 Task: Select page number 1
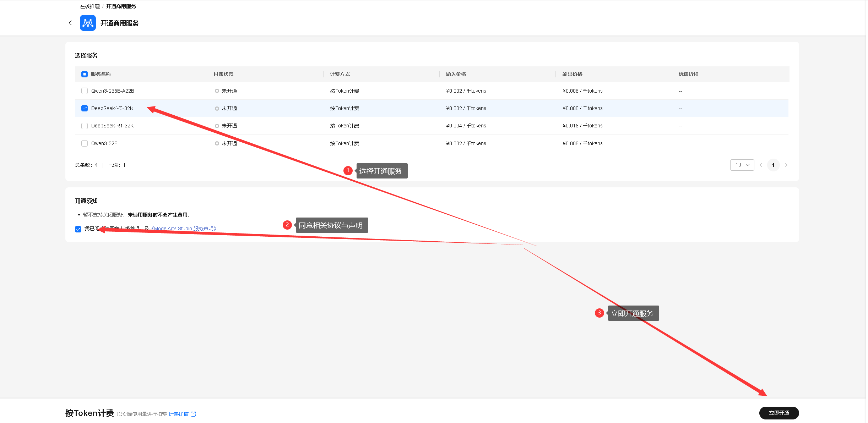(x=773, y=165)
